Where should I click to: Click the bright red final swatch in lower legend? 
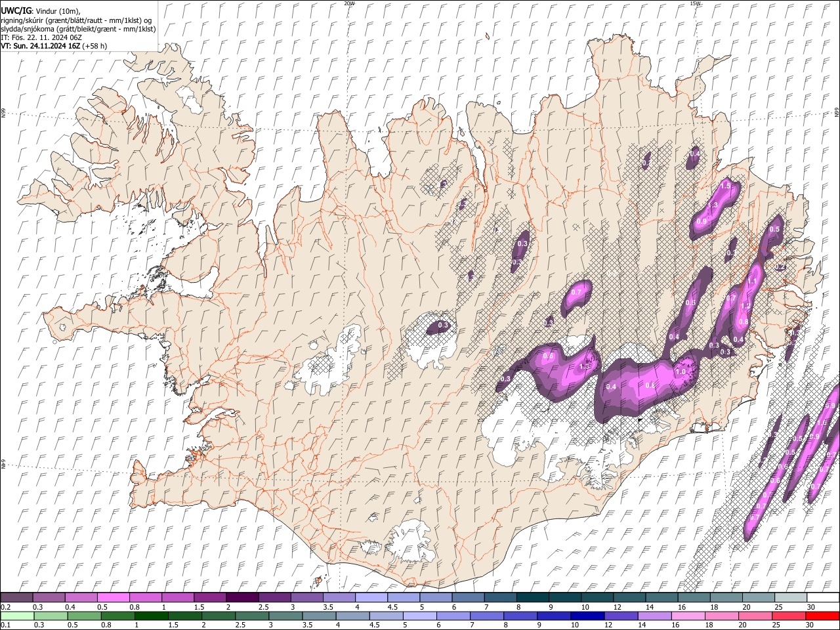coord(822,616)
